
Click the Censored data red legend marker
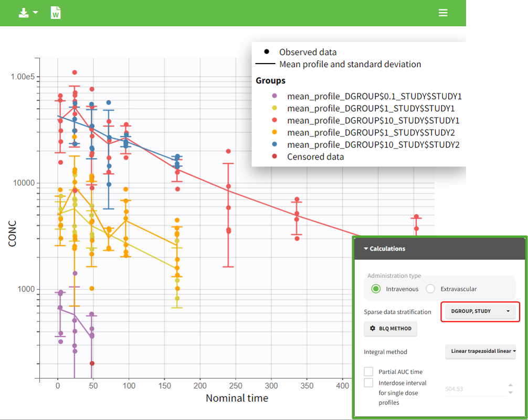pyautogui.click(x=274, y=156)
